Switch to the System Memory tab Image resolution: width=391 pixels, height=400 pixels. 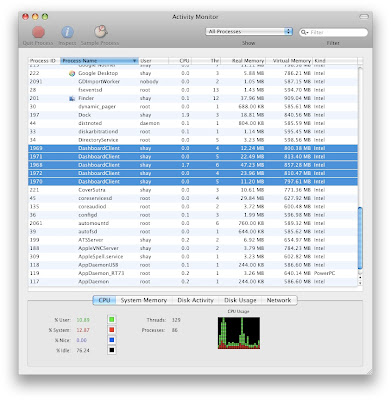pyautogui.click(x=144, y=300)
